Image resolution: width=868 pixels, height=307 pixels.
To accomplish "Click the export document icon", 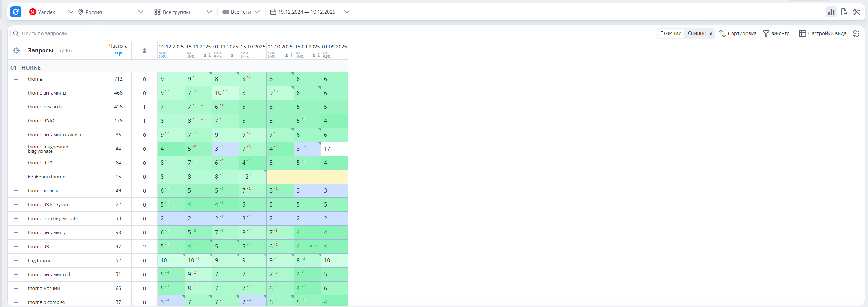I will 844,12.
